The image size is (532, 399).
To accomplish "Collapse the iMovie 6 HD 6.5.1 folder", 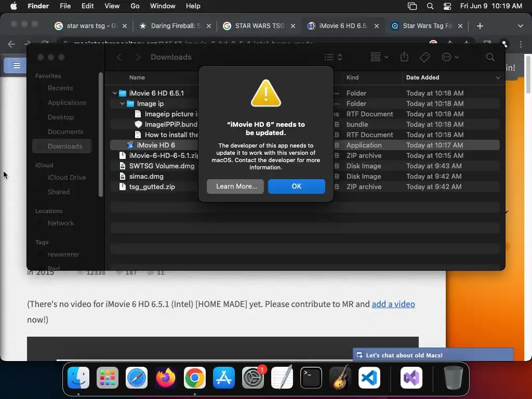I will 114,93.
